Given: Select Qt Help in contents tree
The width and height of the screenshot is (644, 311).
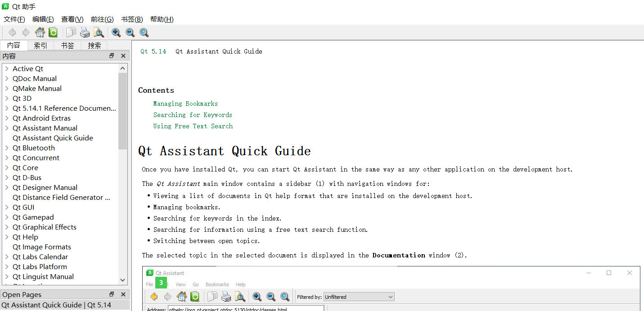Looking at the screenshot, I should click(x=25, y=237).
